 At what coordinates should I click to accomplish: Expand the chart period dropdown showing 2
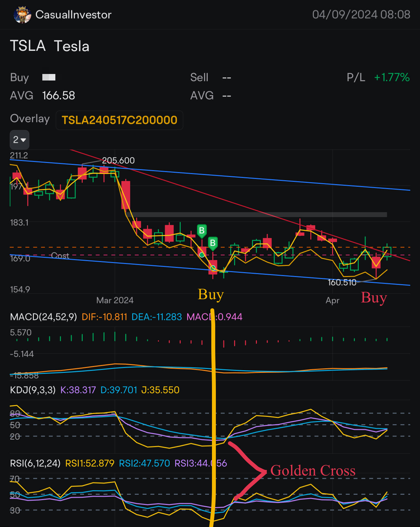pyautogui.click(x=20, y=140)
